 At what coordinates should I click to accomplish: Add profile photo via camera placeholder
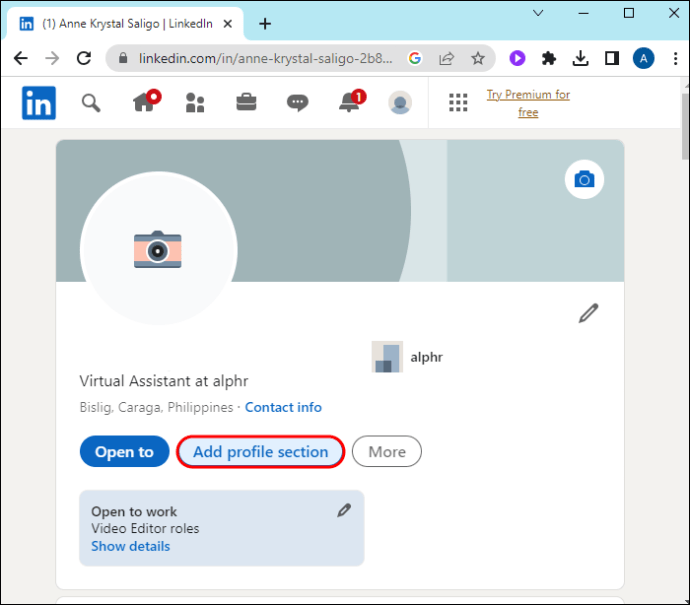158,249
